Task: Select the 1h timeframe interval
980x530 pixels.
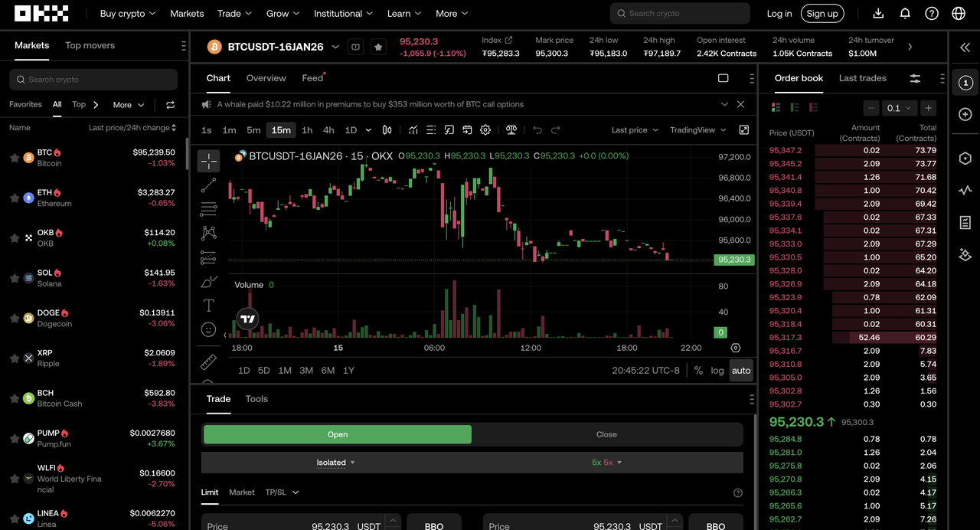Action: tap(307, 130)
